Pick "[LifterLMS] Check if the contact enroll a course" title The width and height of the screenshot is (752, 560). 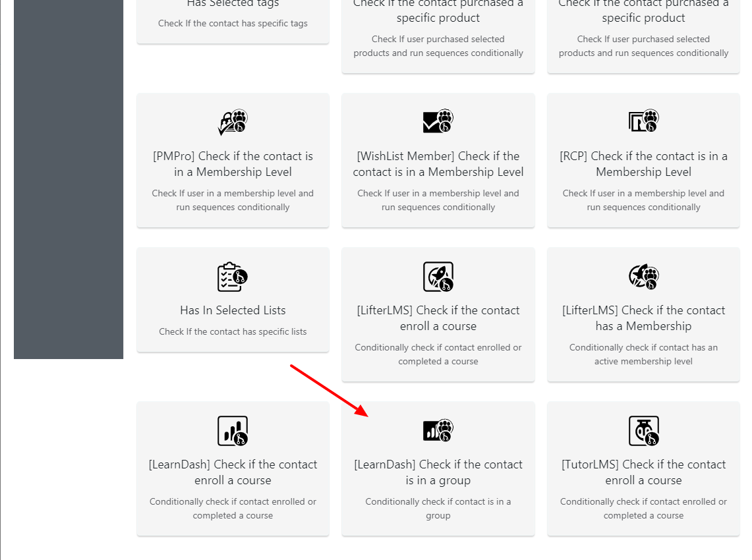pos(438,318)
